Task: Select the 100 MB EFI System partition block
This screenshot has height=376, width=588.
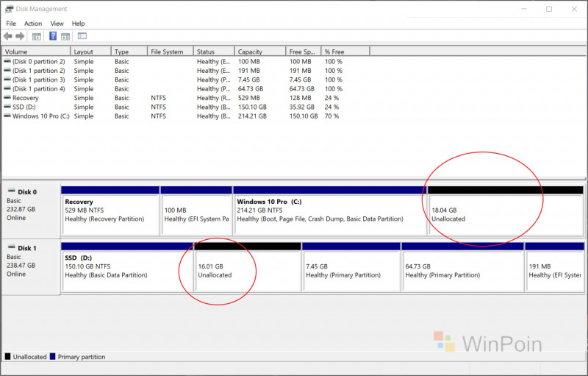Action: (196, 211)
